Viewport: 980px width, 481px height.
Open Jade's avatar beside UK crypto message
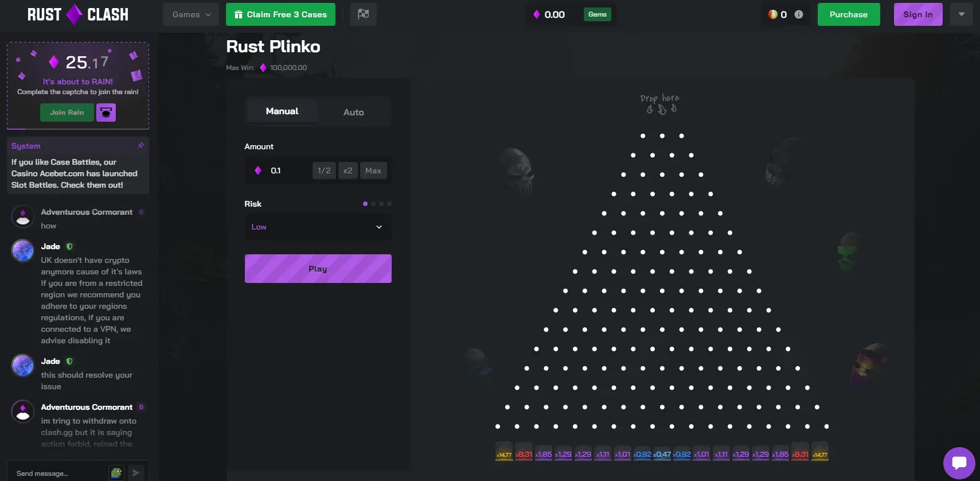23,251
